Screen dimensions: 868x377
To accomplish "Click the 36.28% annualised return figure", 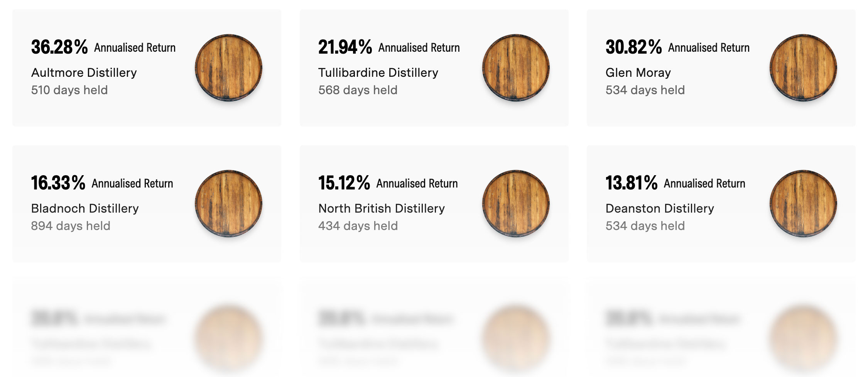I will (59, 47).
